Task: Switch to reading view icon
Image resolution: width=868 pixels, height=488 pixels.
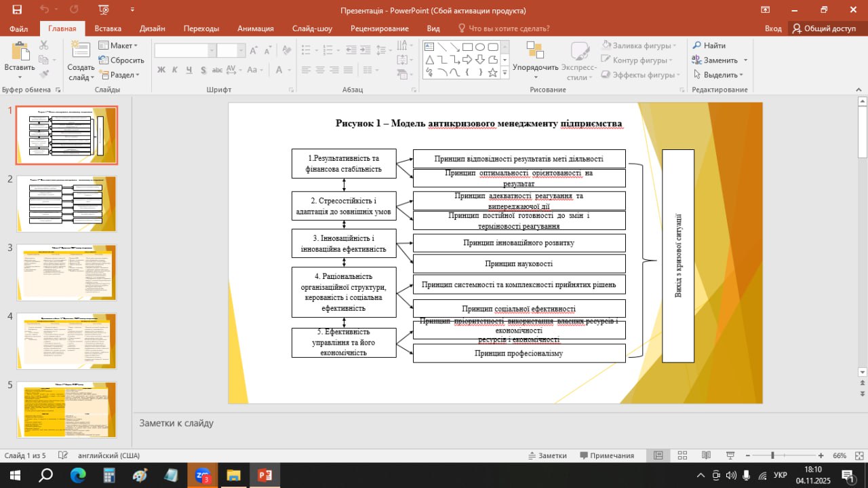Action: point(706,455)
